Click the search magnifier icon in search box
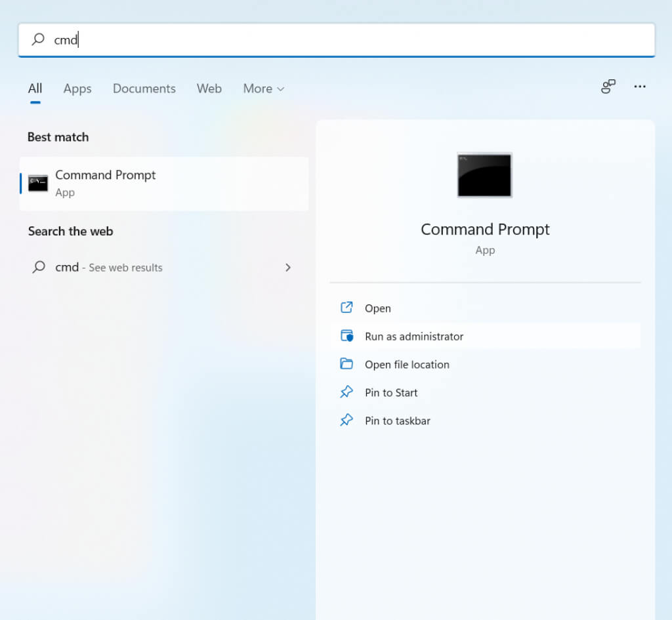This screenshot has width=672, height=620. (37, 39)
